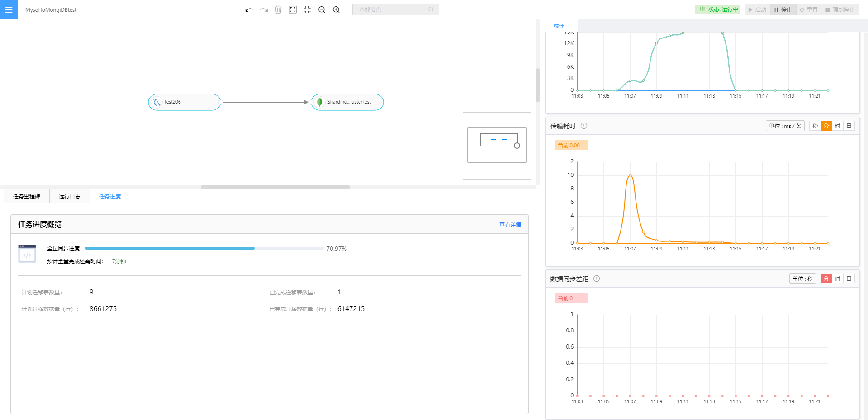Image resolution: width=868 pixels, height=420 pixels.
Task: Click the 启动 start button
Action: click(757, 9)
